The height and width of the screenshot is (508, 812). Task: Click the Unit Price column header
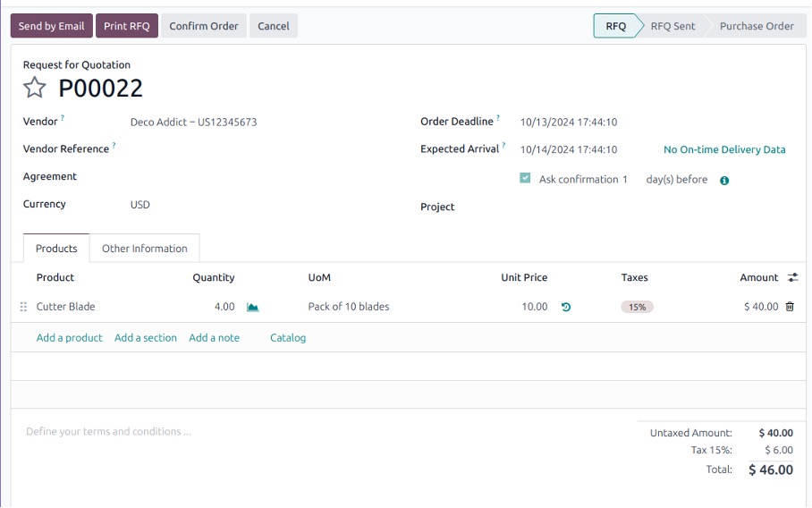click(x=524, y=277)
